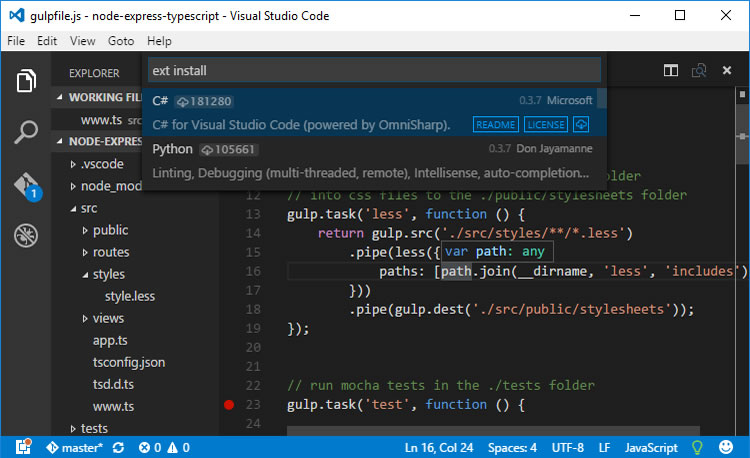Expand the tests folder
The height and width of the screenshot is (458, 750).
pyautogui.click(x=73, y=429)
